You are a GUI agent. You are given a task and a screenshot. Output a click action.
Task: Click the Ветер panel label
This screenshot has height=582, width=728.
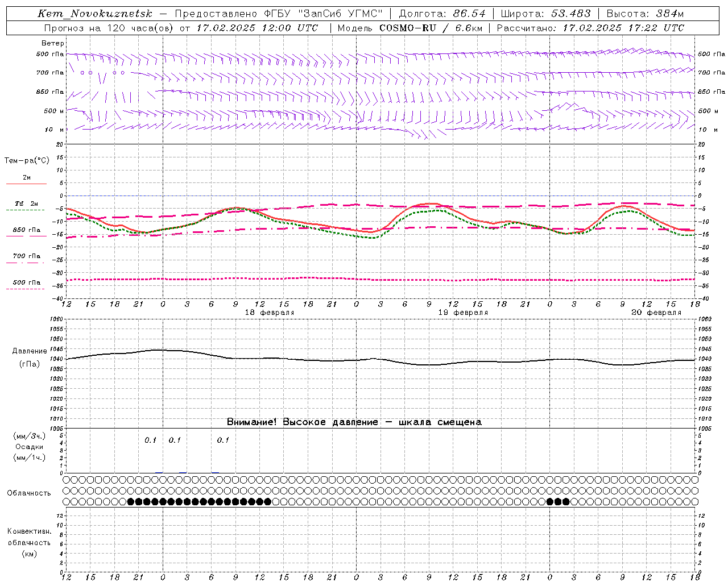pyautogui.click(x=53, y=43)
